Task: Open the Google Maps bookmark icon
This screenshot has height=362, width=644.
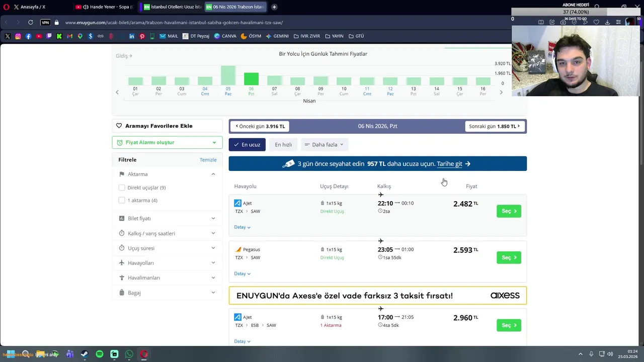Action: (80, 36)
